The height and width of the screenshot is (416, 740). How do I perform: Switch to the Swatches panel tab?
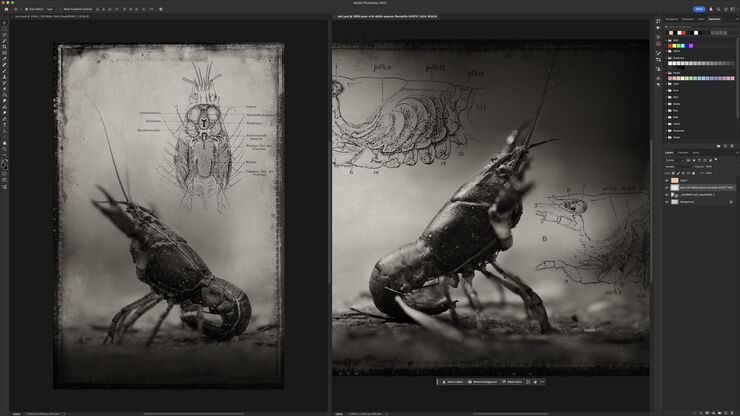pyautogui.click(x=713, y=18)
